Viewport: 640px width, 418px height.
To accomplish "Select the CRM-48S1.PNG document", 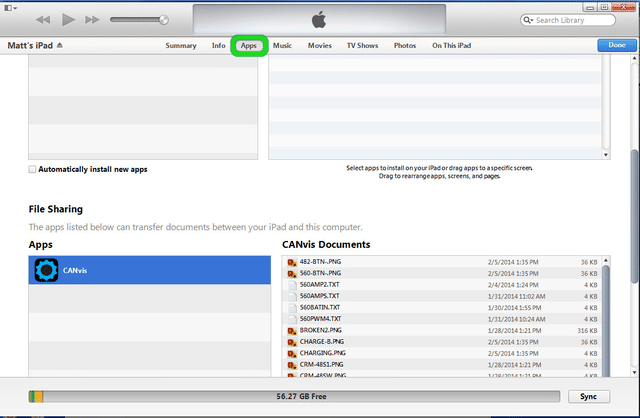I will 443,365.
